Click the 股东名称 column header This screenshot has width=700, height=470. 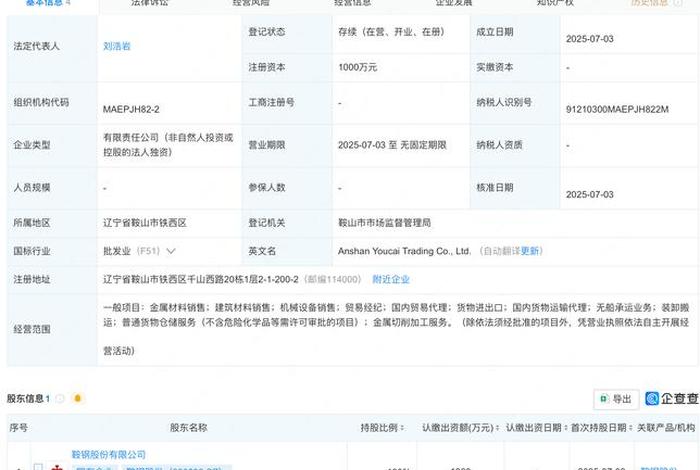[x=188, y=428]
